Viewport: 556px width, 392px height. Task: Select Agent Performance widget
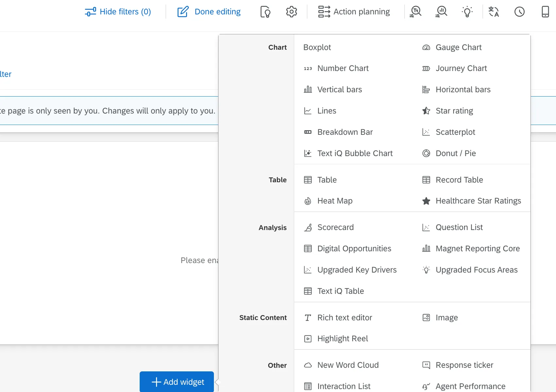pos(464,386)
